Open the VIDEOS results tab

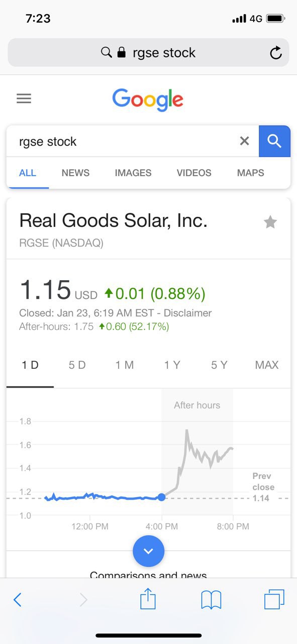194,173
